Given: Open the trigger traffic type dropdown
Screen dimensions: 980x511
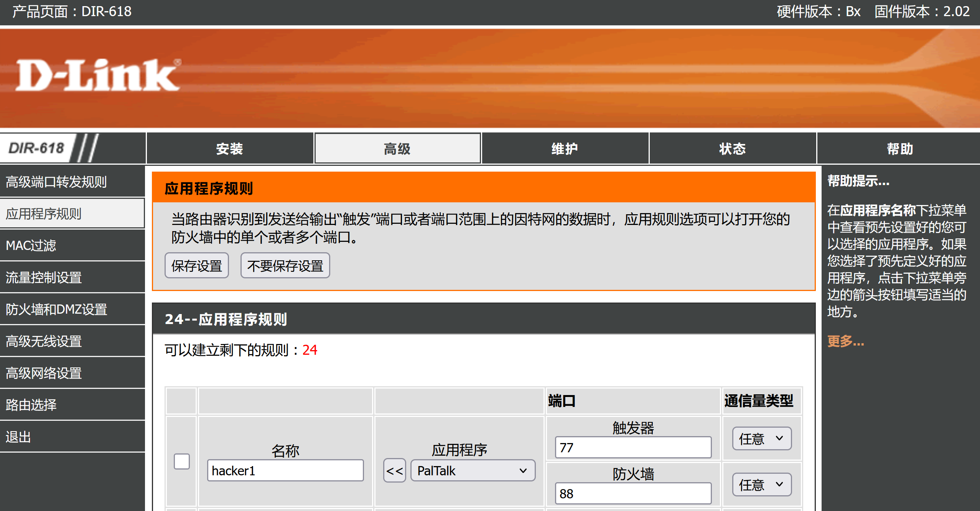Looking at the screenshot, I should point(761,438).
